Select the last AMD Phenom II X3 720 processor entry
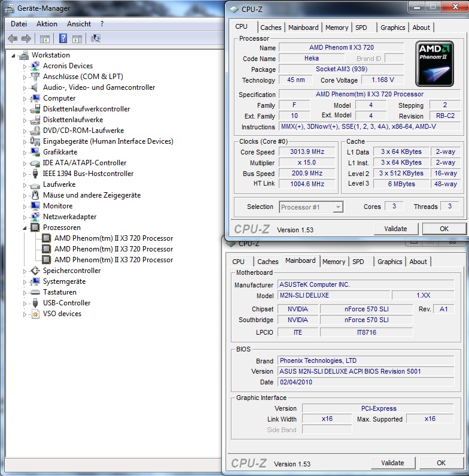Screen dimensions: 469x476 point(114,260)
